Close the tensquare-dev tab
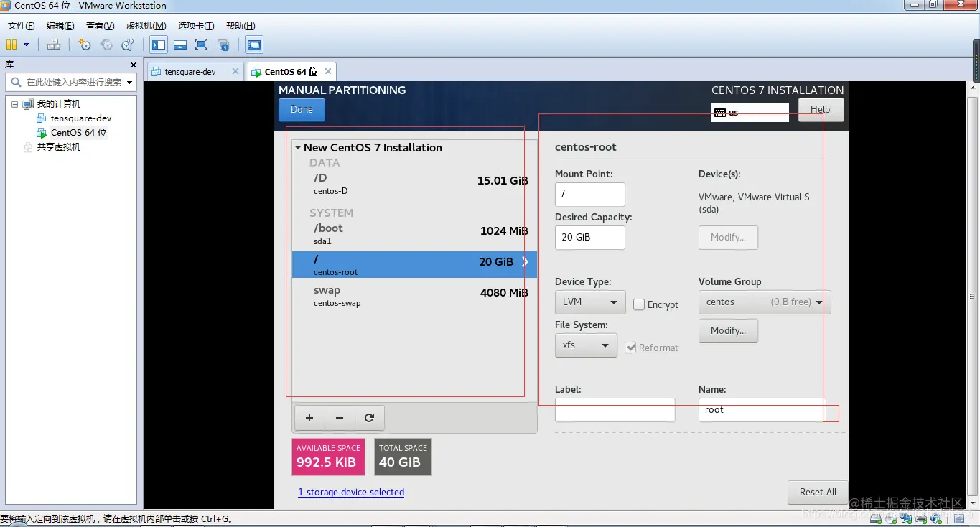Image resolution: width=980 pixels, height=527 pixels. 234,71
